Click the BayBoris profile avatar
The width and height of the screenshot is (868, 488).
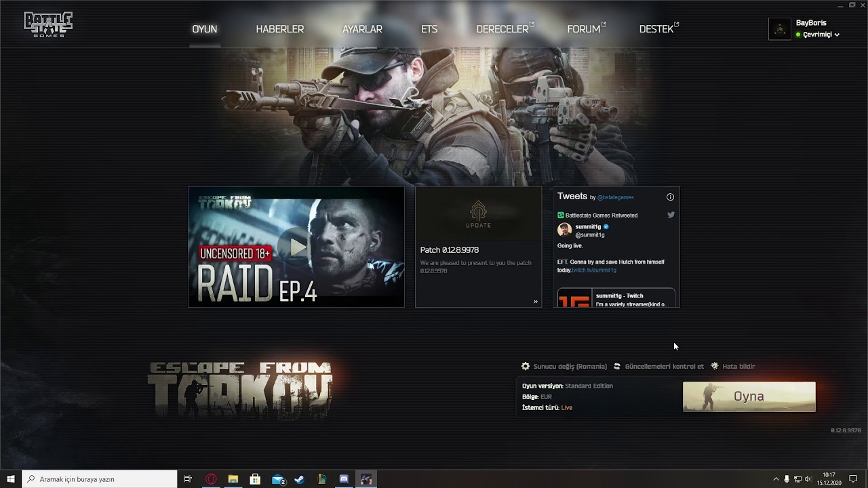[x=780, y=29]
